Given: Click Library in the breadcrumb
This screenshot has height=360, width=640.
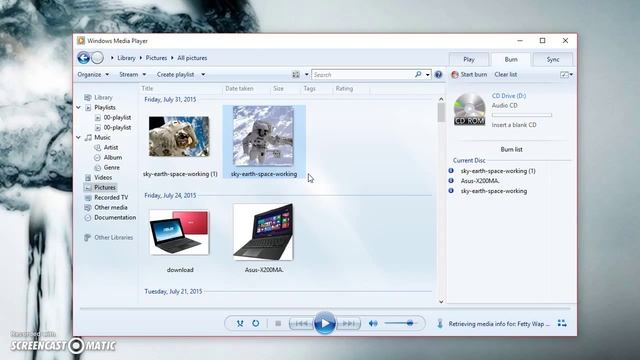Looking at the screenshot, I should tap(126, 58).
